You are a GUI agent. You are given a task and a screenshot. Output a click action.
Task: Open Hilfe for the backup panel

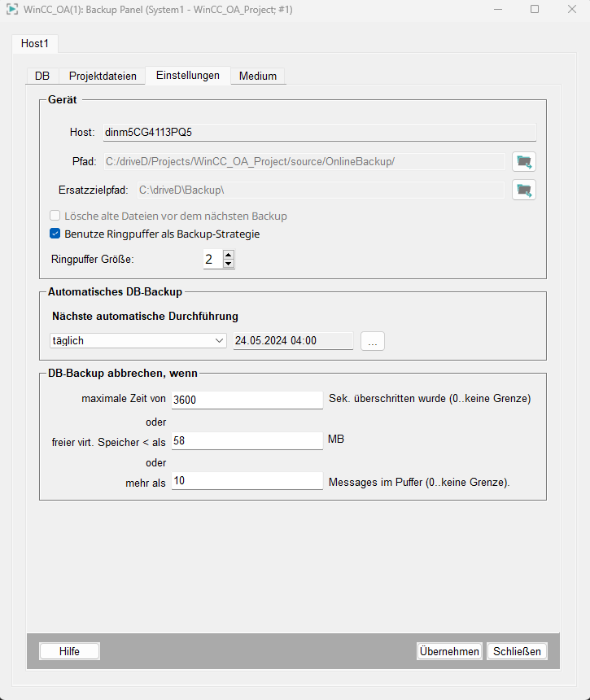coord(69,651)
